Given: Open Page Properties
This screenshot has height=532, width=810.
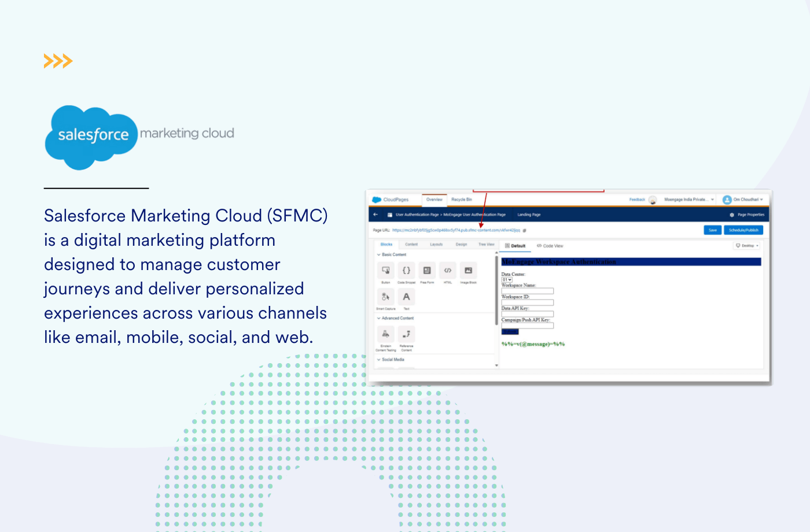Looking at the screenshot, I should 751,215.
